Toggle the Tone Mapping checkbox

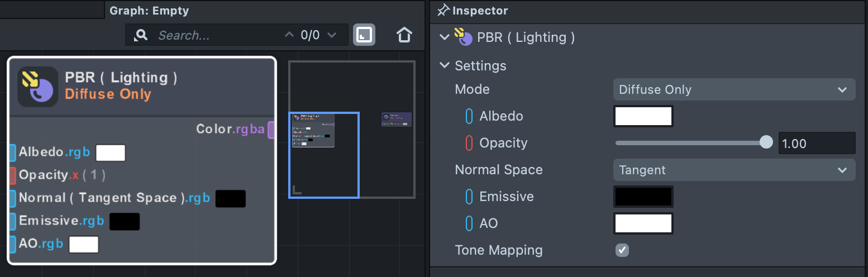[x=622, y=250]
